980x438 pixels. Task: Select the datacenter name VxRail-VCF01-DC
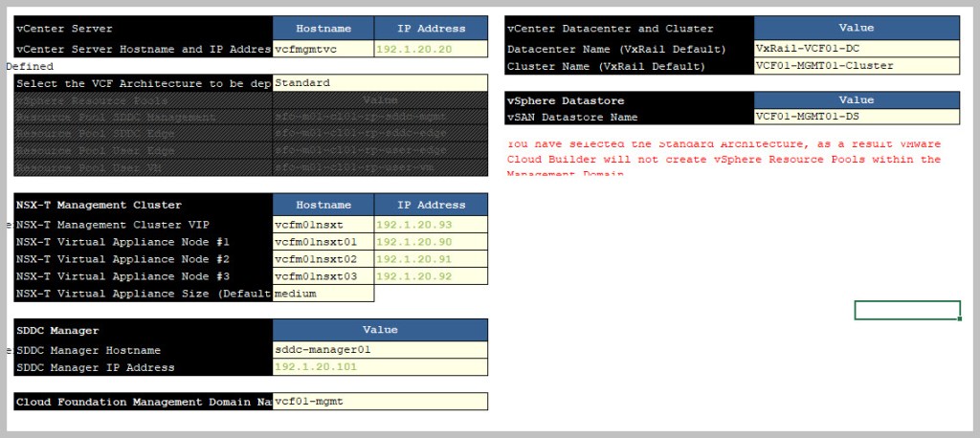(857, 49)
